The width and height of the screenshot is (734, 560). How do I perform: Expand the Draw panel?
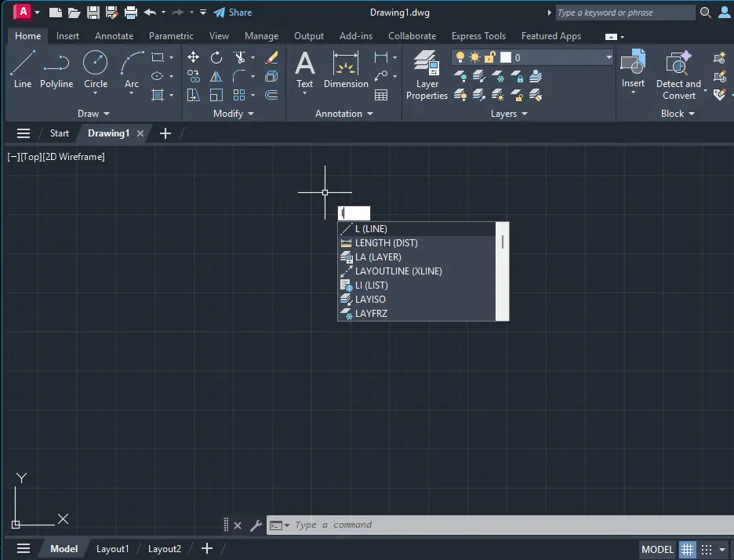tap(93, 114)
